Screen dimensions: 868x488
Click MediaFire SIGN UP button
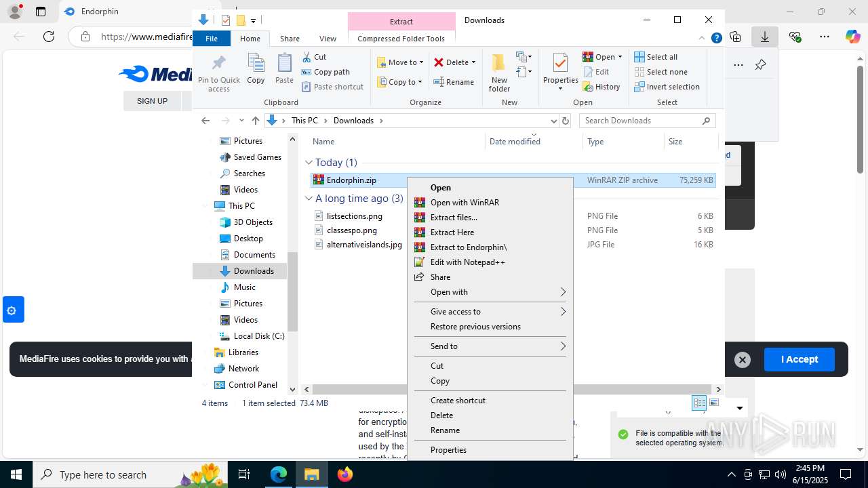tap(152, 101)
